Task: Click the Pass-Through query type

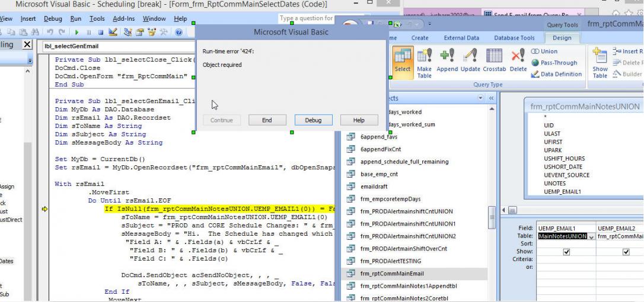Action: coord(554,63)
